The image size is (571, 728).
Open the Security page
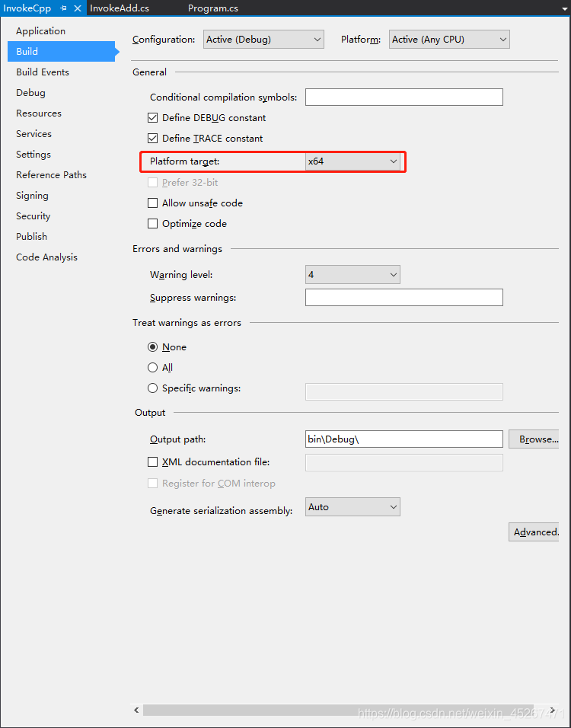pos(33,216)
